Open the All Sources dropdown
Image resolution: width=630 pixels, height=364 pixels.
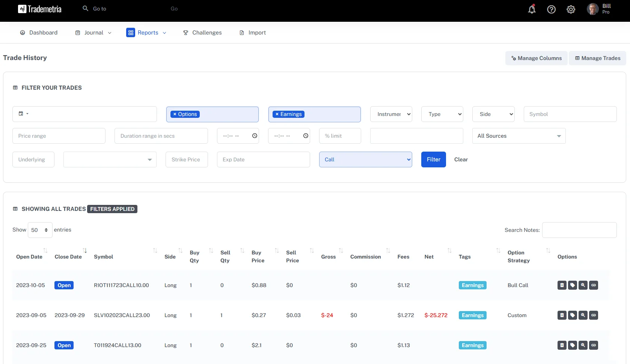(518, 136)
